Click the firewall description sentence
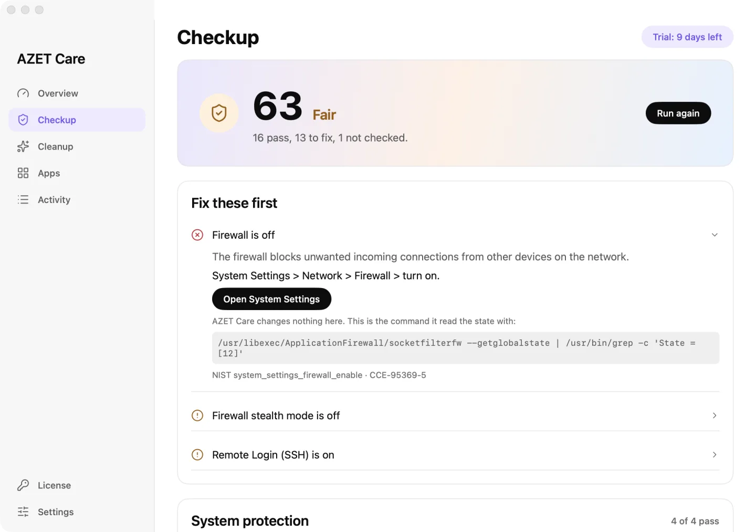The image size is (756, 532). coord(421,257)
